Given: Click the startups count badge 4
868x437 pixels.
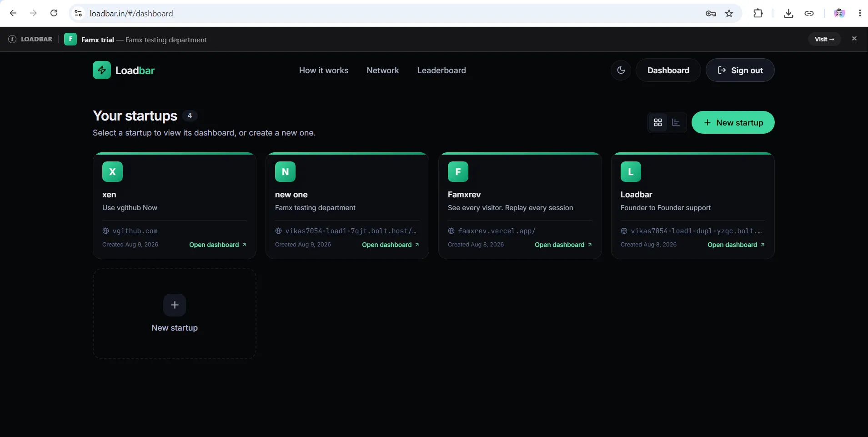Looking at the screenshot, I should [190, 116].
